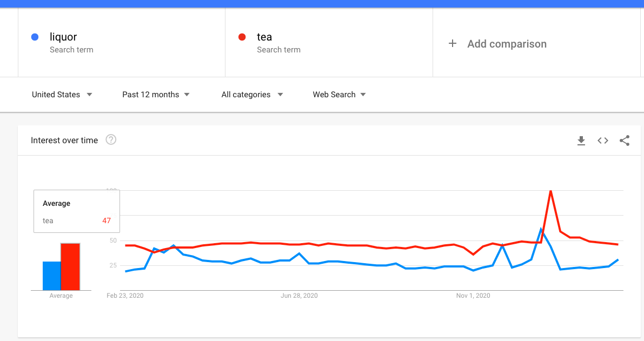Open the embed code icon
Screen dimensions: 644x341
coord(603,141)
